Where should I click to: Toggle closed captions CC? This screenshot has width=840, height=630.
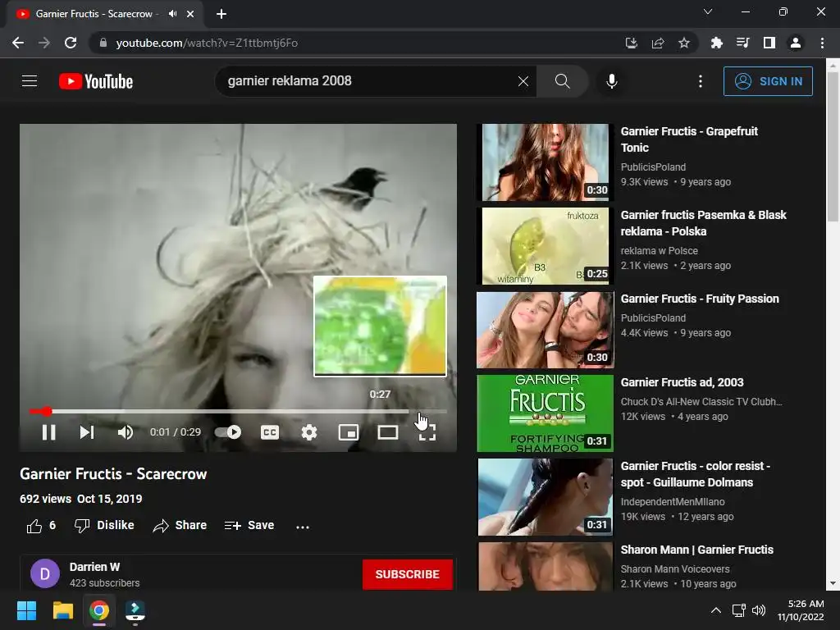tap(269, 432)
